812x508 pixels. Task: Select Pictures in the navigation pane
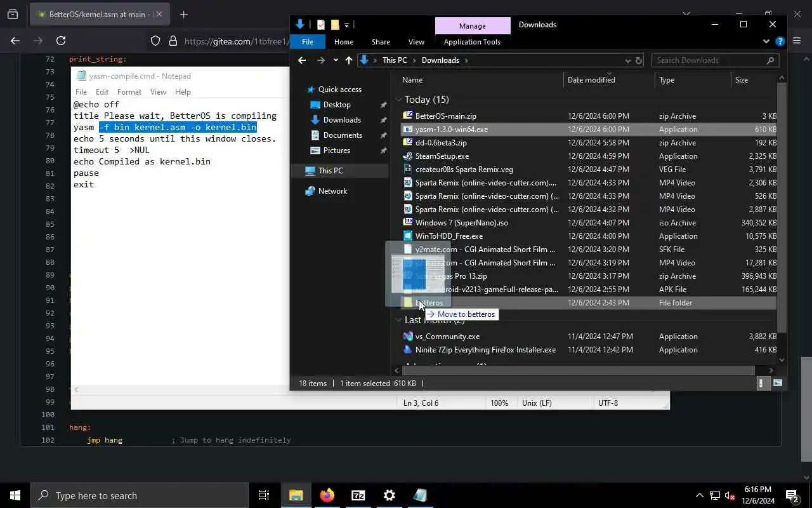pos(337,150)
